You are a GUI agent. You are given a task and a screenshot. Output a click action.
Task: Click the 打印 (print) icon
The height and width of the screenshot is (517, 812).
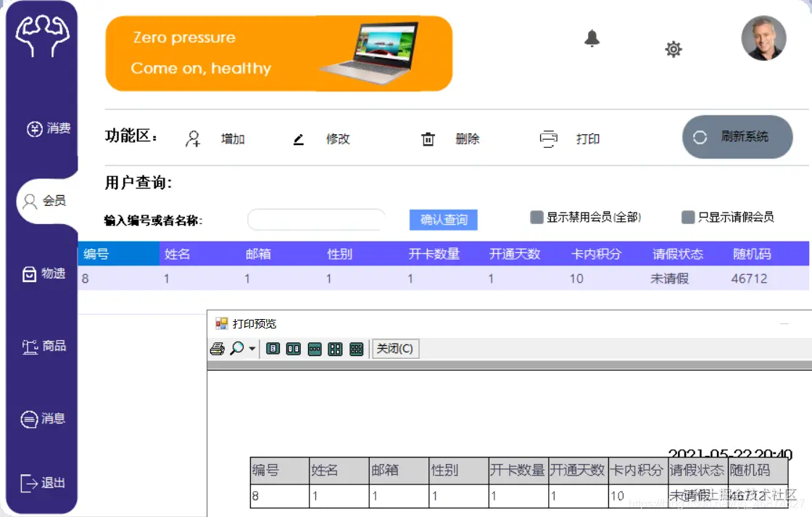tap(549, 138)
